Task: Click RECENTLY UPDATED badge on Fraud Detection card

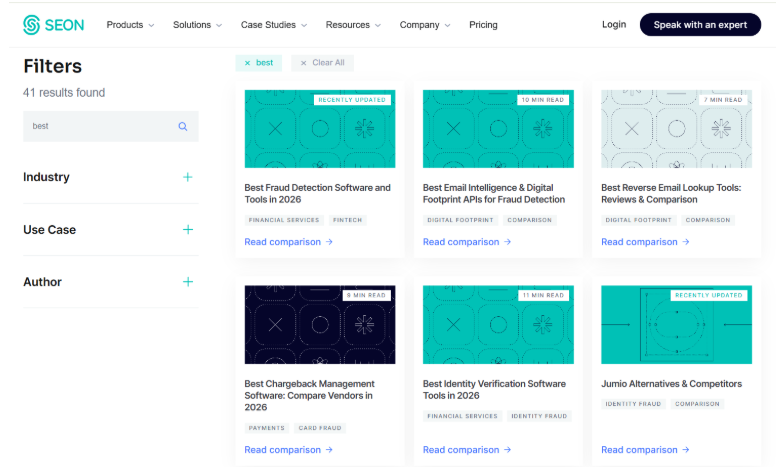Action: pos(352,100)
